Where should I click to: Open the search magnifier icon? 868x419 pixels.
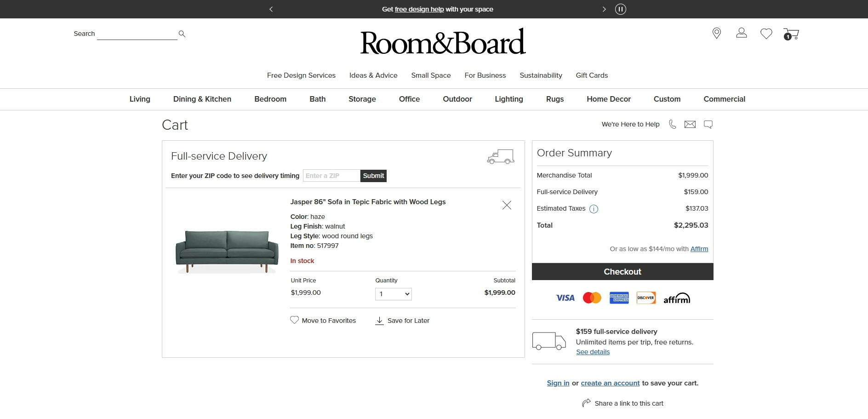pos(182,34)
